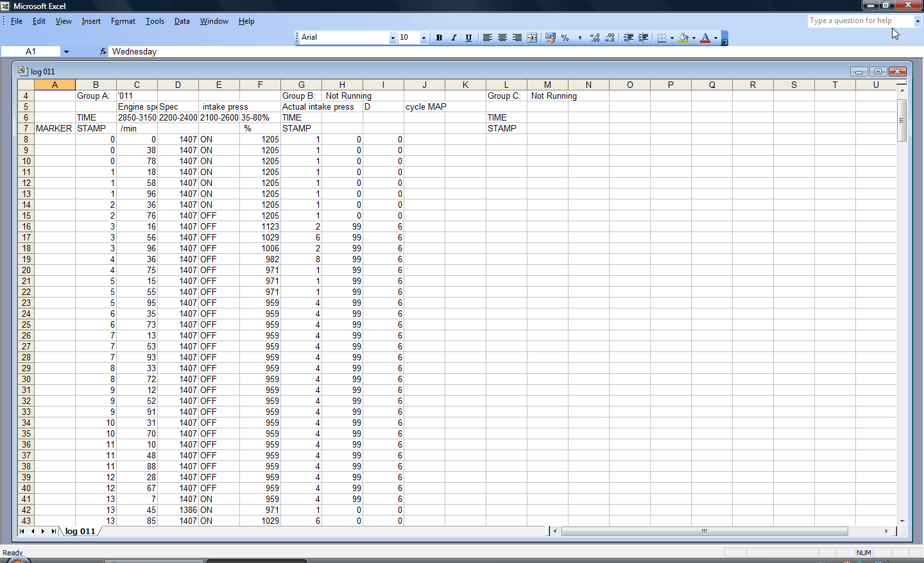
Task: Click the Increase Decimal icon
Action: point(595,38)
